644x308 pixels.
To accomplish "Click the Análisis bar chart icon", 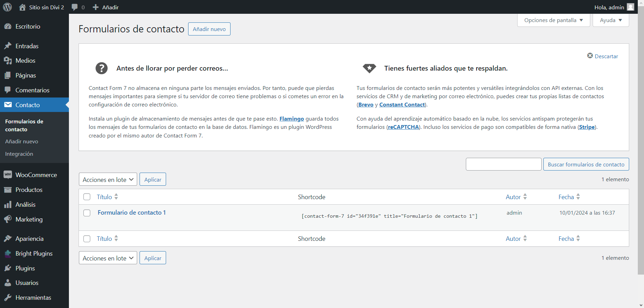I will (x=8, y=205).
